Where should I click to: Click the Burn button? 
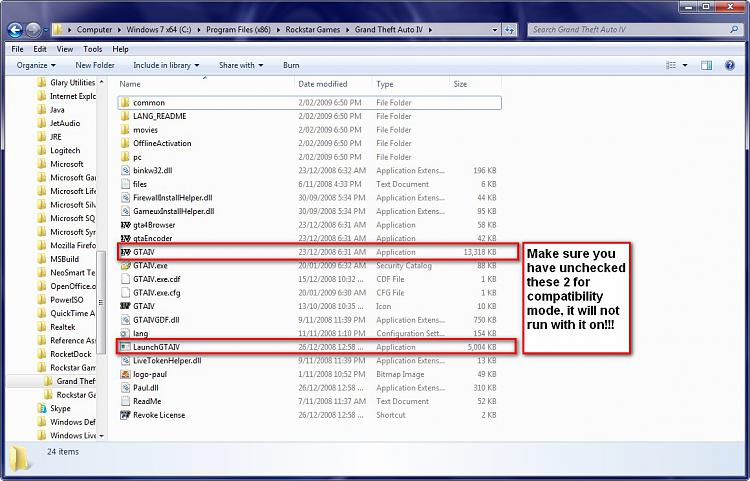tap(291, 65)
